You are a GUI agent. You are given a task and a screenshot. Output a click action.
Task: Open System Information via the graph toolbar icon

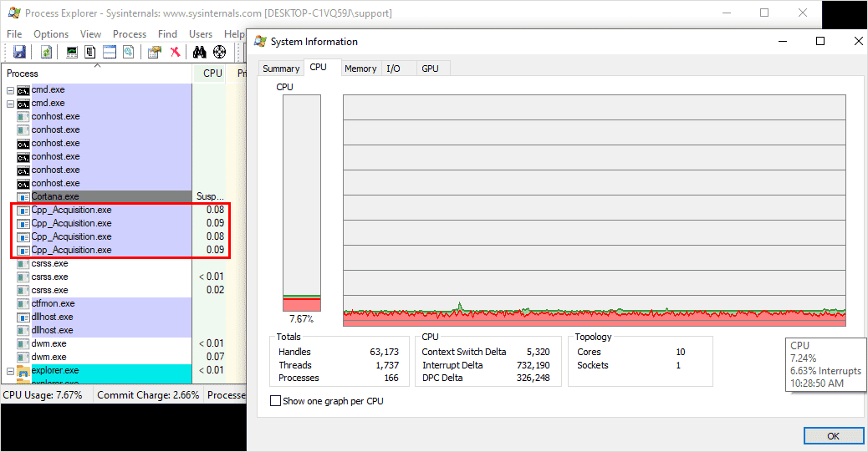[72, 52]
